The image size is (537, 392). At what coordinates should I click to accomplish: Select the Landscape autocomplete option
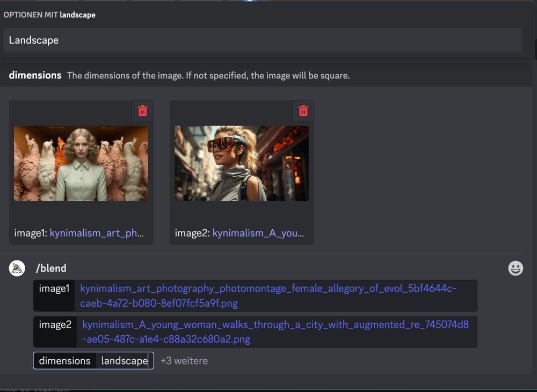(x=262, y=40)
